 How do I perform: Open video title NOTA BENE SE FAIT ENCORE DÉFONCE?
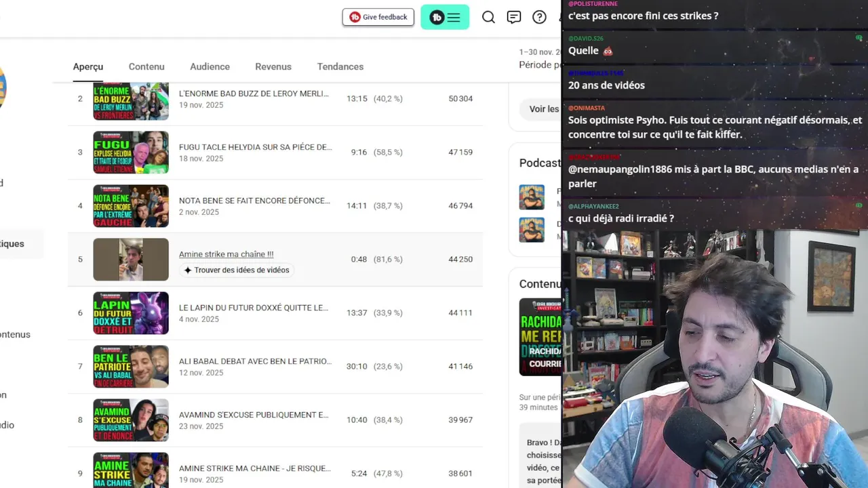(254, 201)
